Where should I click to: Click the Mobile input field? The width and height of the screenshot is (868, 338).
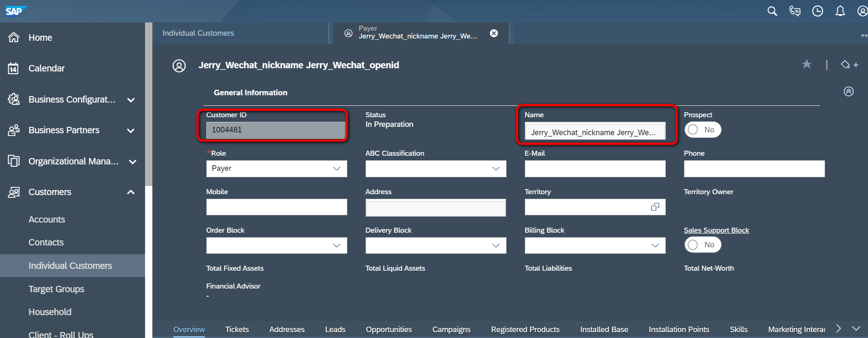pos(276,207)
